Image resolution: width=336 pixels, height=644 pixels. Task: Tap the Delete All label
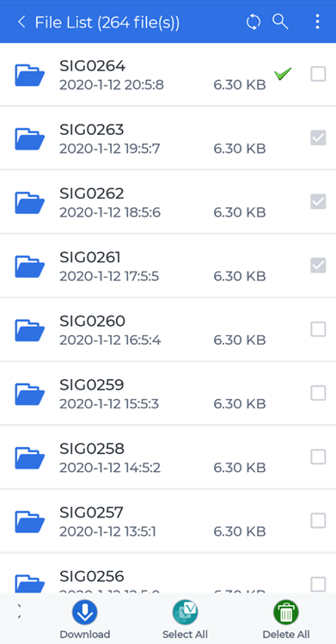click(286, 635)
